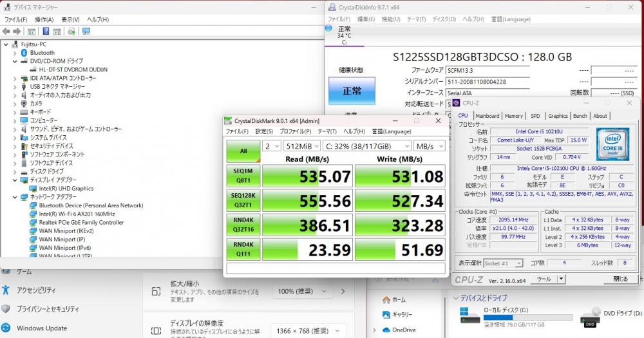The image size is (644, 338).
Task: Switch to the Graphics tab in CPU-Z
Action: tap(558, 116)
